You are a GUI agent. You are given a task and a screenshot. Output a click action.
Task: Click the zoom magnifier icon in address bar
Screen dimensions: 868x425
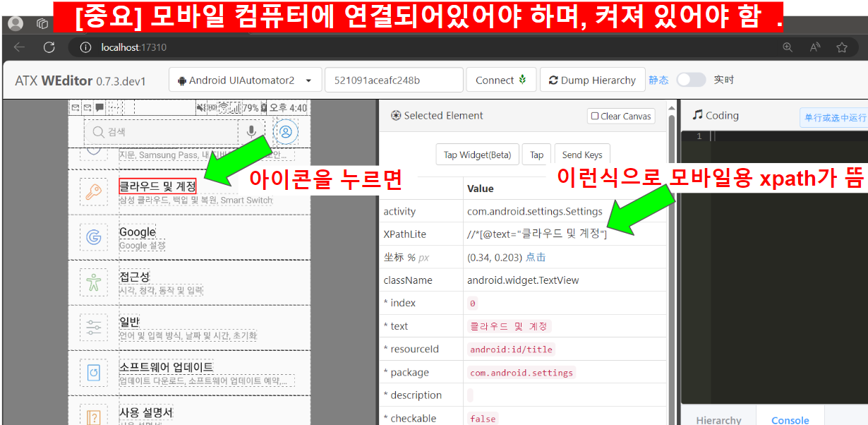pos(788,47)
